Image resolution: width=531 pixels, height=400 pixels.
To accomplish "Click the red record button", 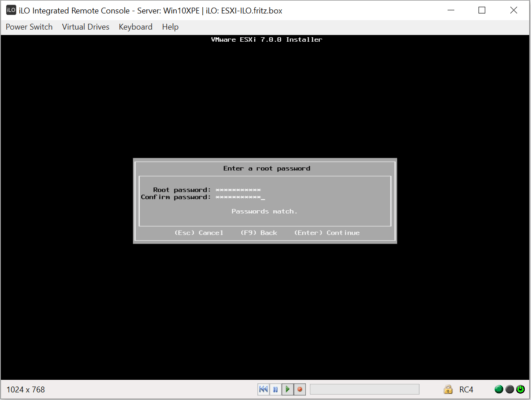I will [299, 390].
